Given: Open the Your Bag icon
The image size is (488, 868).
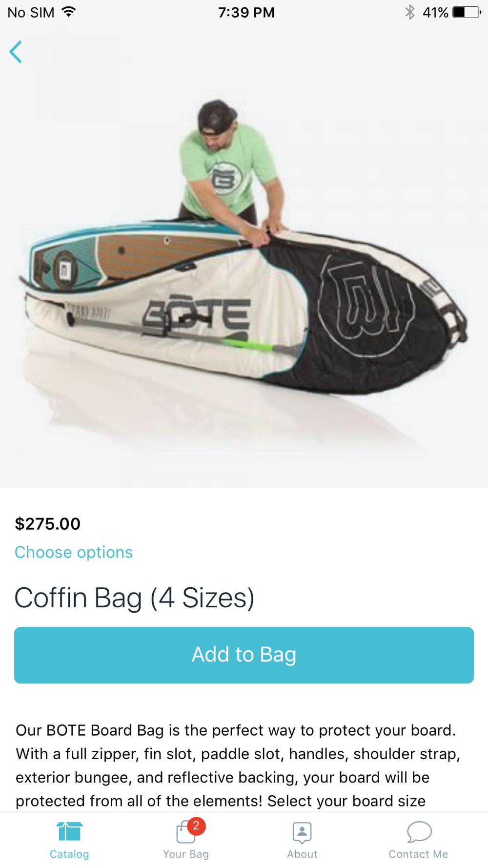Looking at the screenshot, I should point(186,832).
